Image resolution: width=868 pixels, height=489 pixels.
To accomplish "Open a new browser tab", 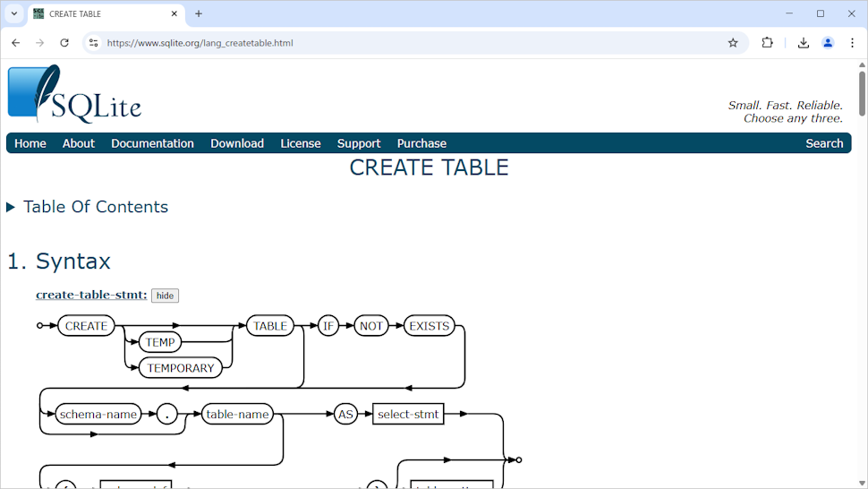I will pos(199,14).
